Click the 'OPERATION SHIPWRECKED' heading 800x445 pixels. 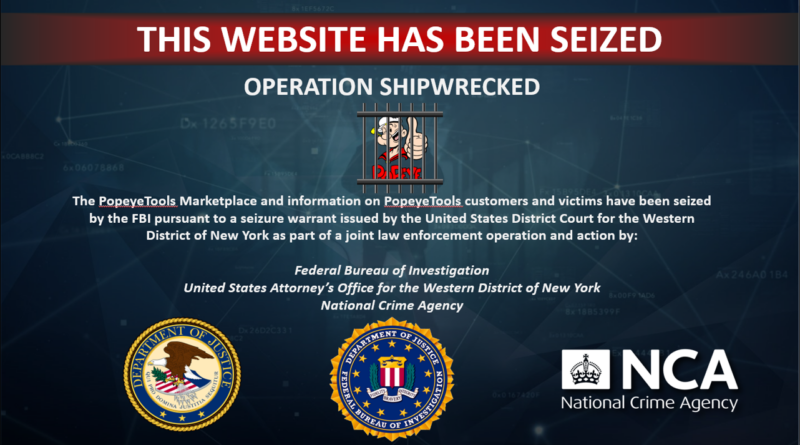click(x=392, y=87)
